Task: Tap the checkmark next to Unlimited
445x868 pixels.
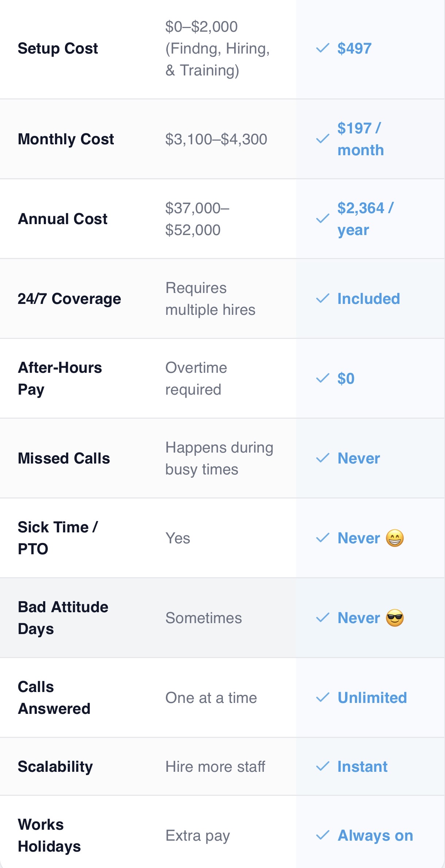Action: point(322,697)
